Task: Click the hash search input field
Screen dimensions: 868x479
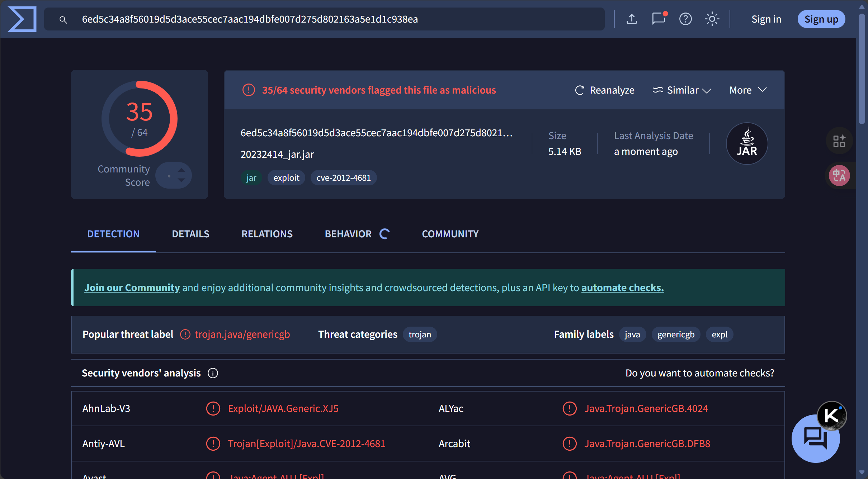Action: tap(323, 19)
